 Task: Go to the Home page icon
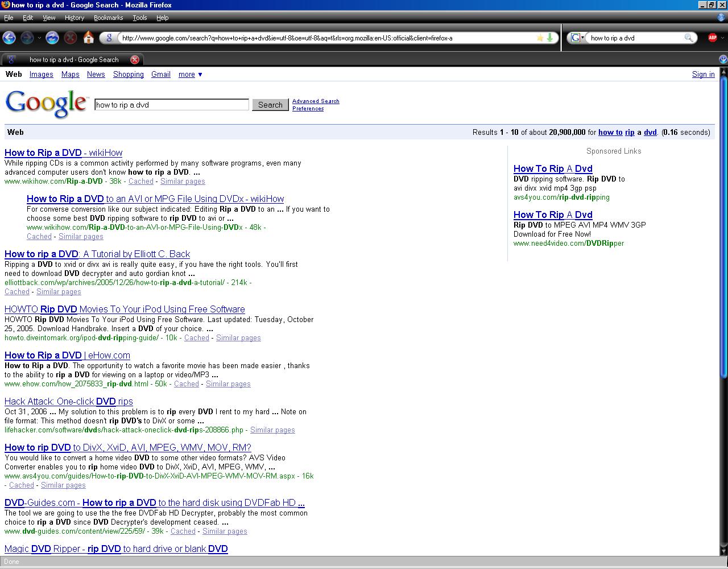(89, 38)
